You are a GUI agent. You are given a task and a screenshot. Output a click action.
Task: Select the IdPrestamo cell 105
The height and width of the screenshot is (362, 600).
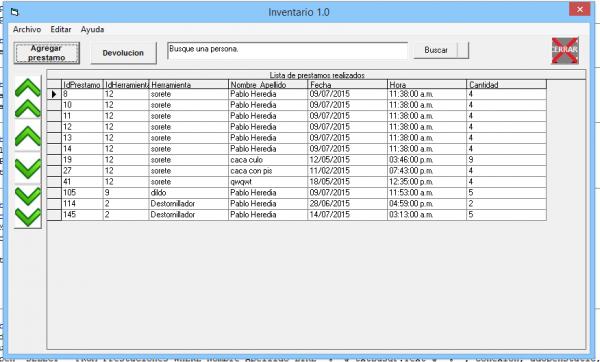pyautogui.click(x=82, y=193)
